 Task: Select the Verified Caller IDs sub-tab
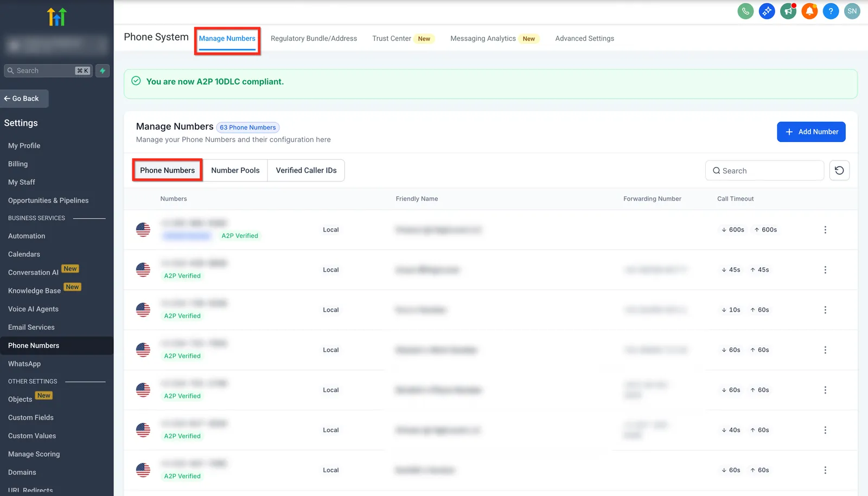click(x=307, y=170)
